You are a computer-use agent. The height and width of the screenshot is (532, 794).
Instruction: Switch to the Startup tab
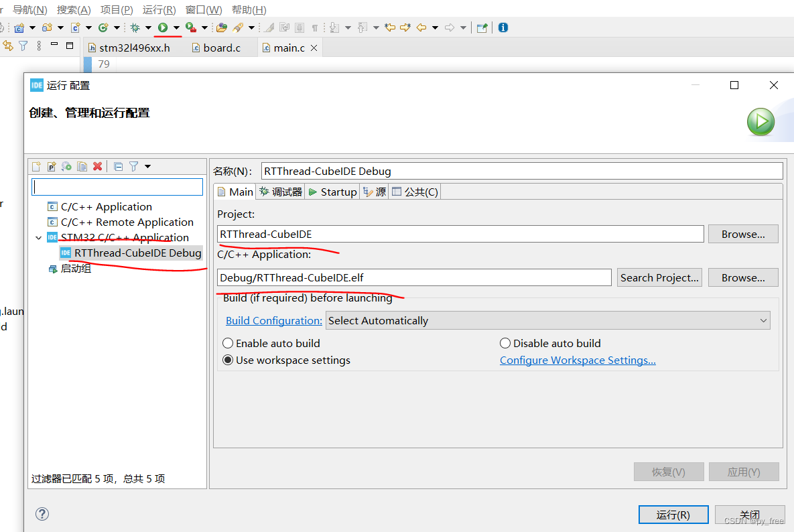[332, 192]
